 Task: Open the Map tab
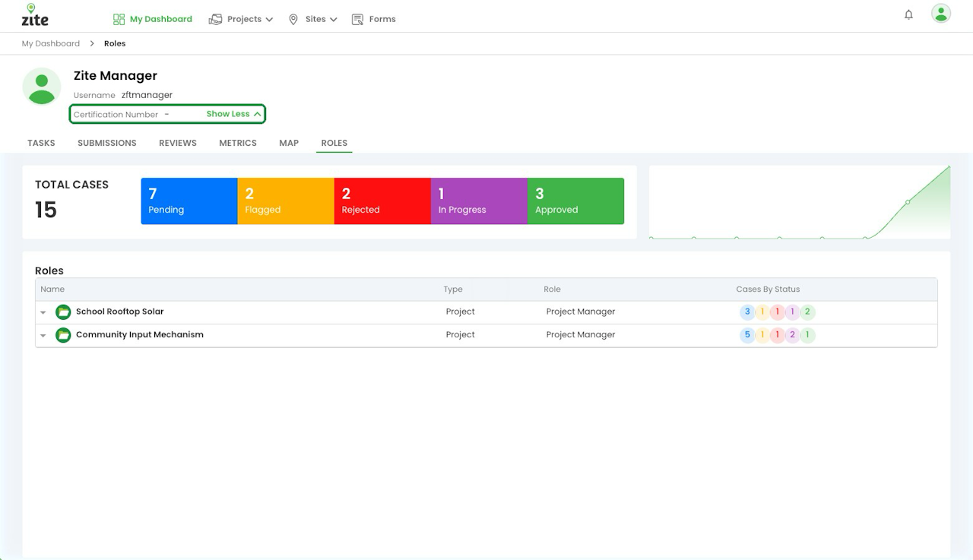(x=289, y=143)
